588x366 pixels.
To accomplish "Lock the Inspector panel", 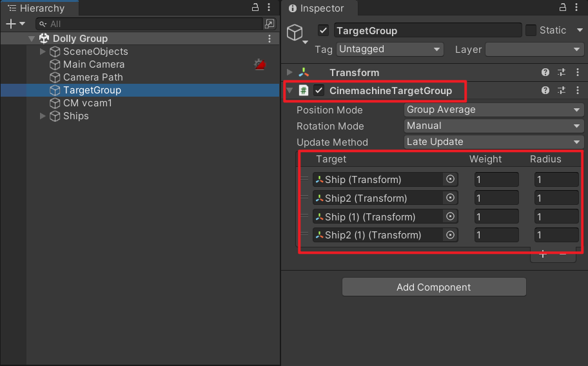I will click(562, 7).
